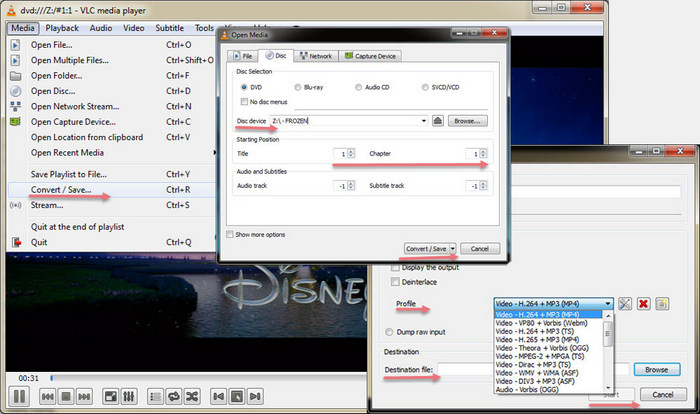Screen dimensions: 700x414
Task: Click the Audio track stepper field
Action: pyautogui.click(x=344, y=185)
